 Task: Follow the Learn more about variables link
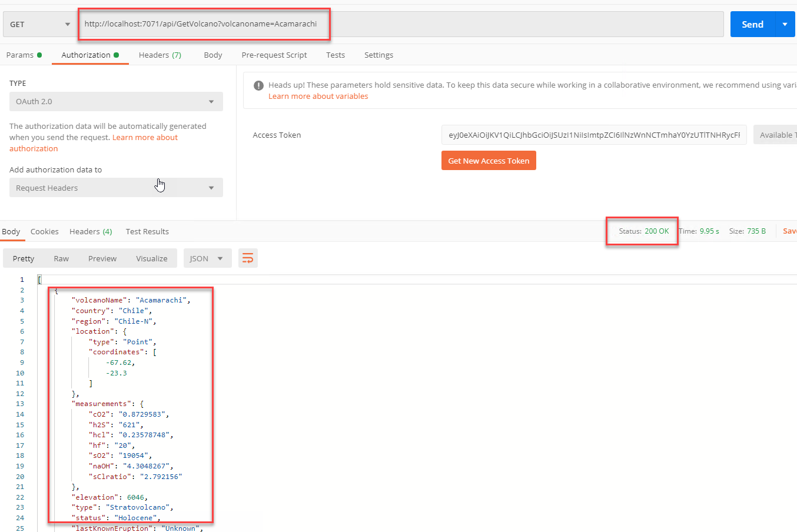[x=318, y=96]
